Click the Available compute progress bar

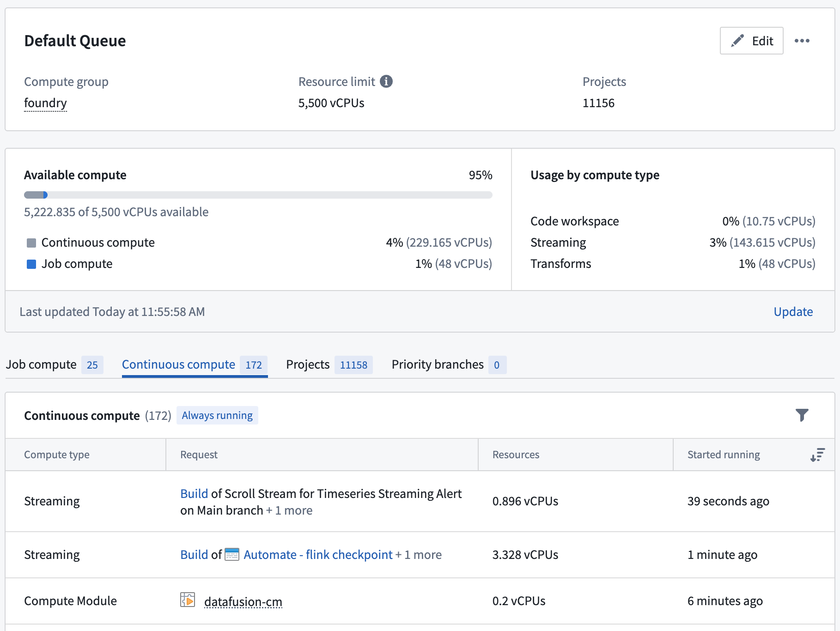point(258,195)
